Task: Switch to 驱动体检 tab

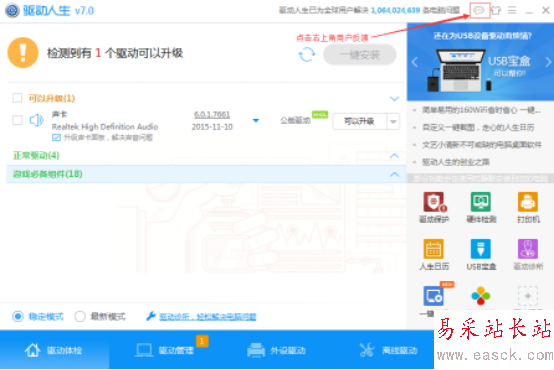Action: pyautogui.click(x=54, y=350)
